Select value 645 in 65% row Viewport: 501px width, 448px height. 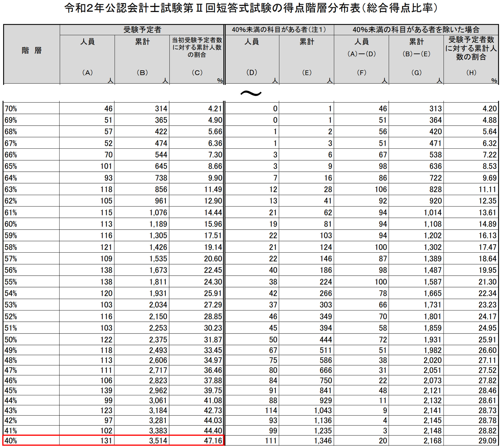pos(161,166)
